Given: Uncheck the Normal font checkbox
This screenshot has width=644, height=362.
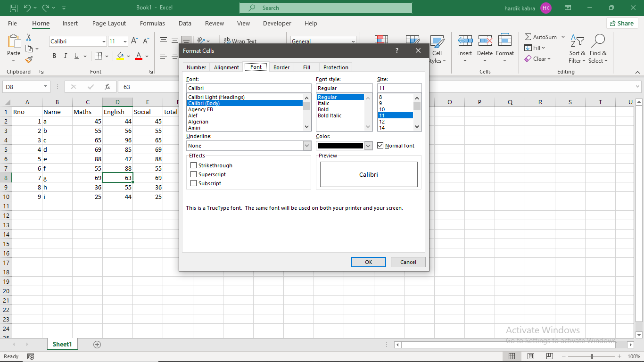Looking at the screenshot, I should pyautogui.click(x=380, y=146).
